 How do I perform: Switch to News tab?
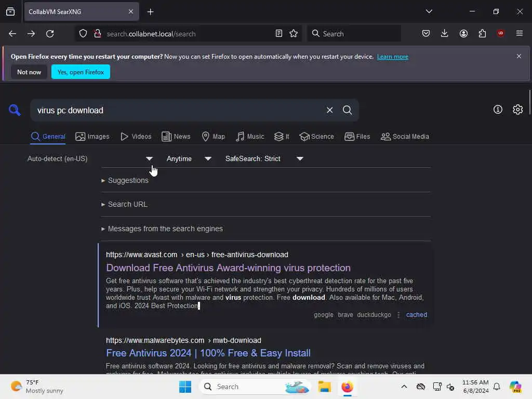click(176, 137)
